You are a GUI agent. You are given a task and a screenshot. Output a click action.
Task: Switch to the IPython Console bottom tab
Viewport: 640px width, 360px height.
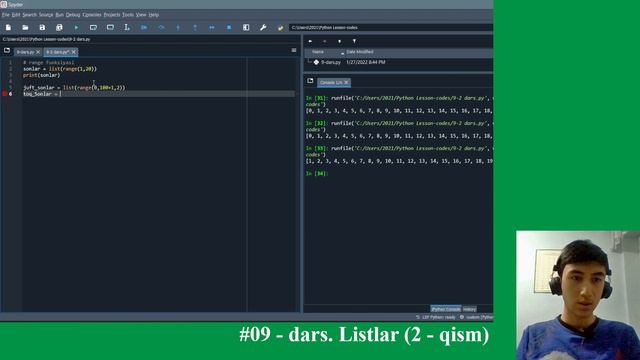point(446,309)
